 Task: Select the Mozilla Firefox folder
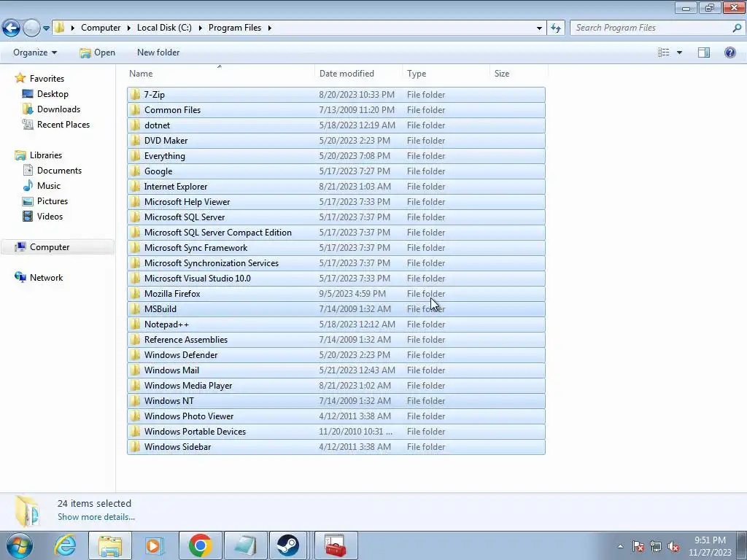pos(336,293)
